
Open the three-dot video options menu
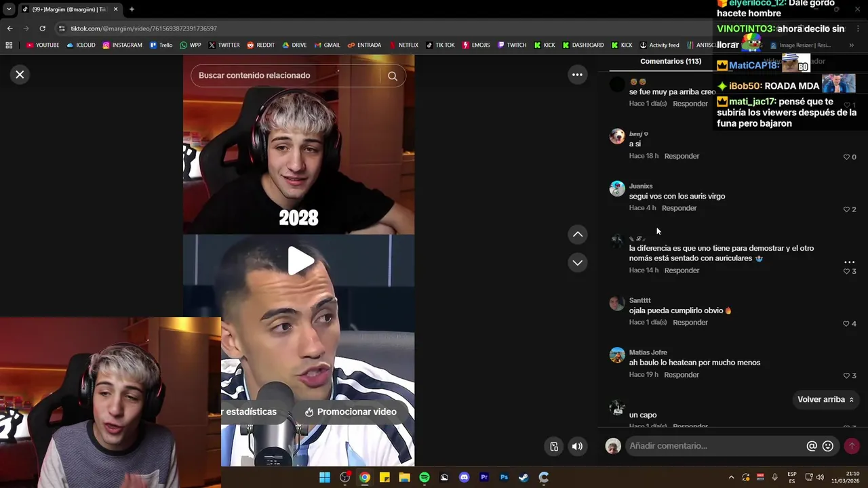point(577,75)
